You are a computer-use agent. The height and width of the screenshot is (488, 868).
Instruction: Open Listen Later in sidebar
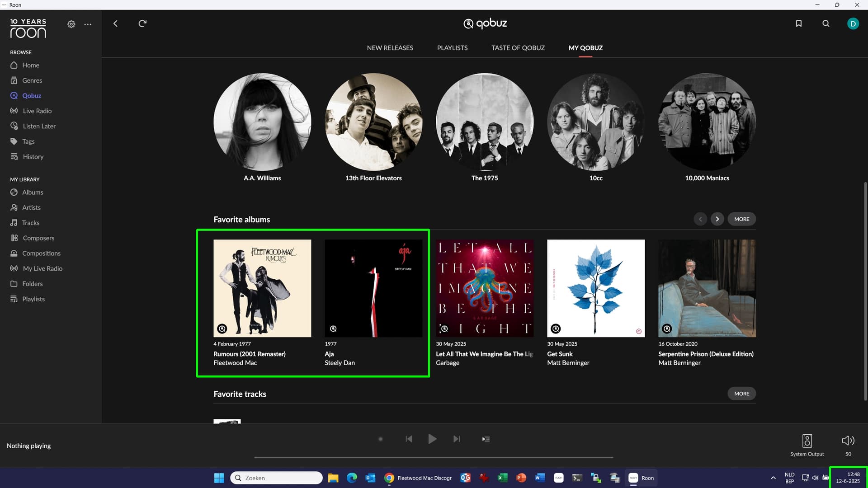click(39, 127)
